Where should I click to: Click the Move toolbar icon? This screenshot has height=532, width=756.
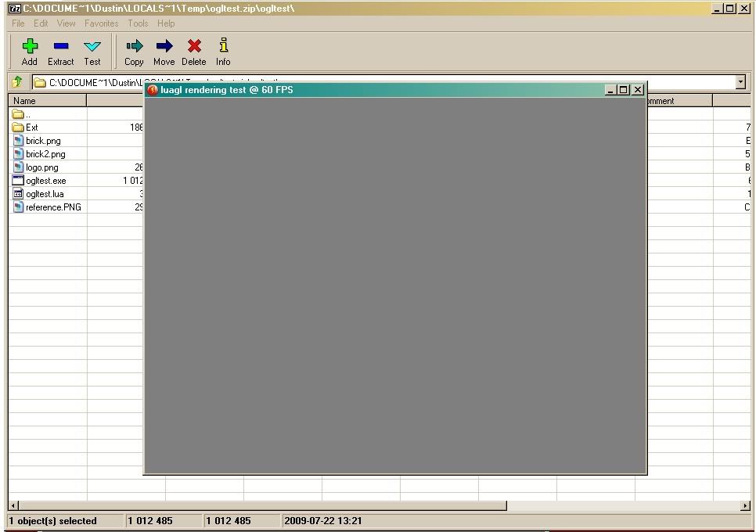tap(164, 48)
